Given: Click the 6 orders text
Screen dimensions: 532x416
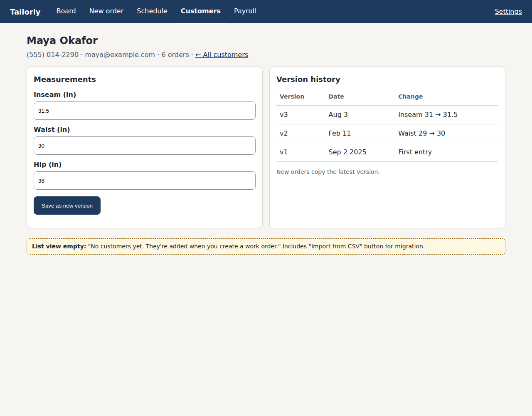Looking at the screenshot, I should (175, 55).
